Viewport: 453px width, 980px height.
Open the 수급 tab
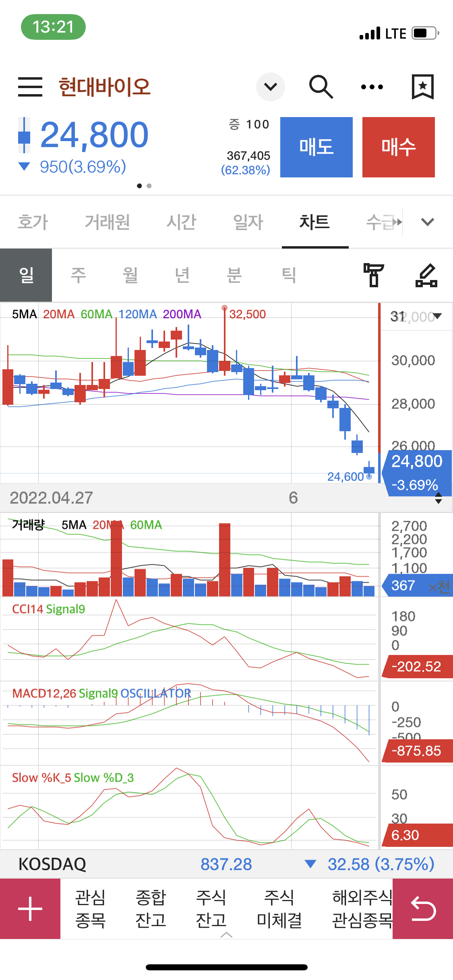[x=381, y=222]
